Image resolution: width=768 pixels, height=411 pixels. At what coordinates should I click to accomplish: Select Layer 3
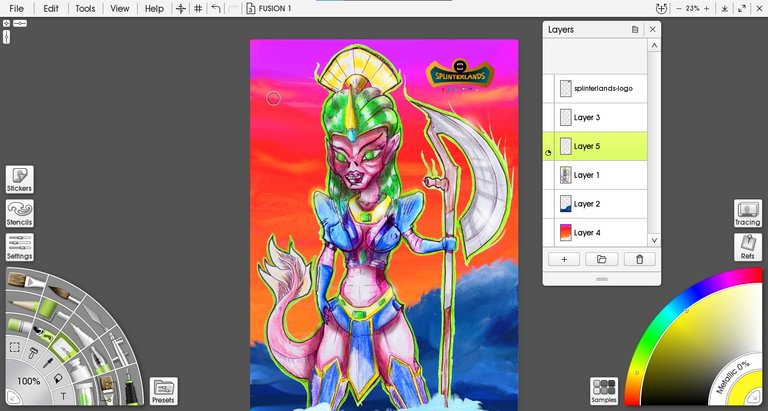(x=596, y=118)
